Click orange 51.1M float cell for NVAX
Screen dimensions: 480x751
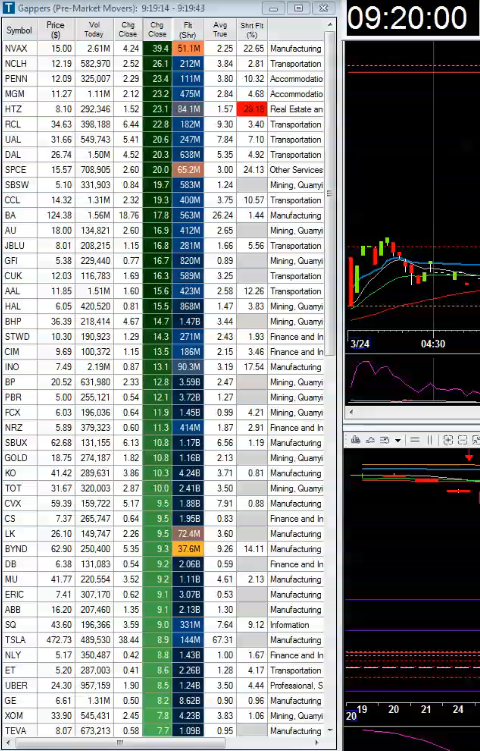(188, 48)
